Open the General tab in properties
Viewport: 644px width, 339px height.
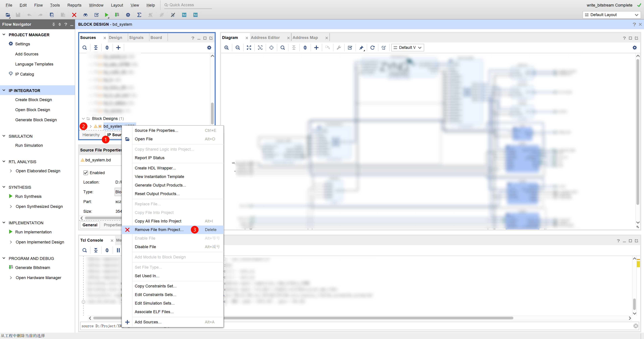pyautogui.click(x=90, y=225)
